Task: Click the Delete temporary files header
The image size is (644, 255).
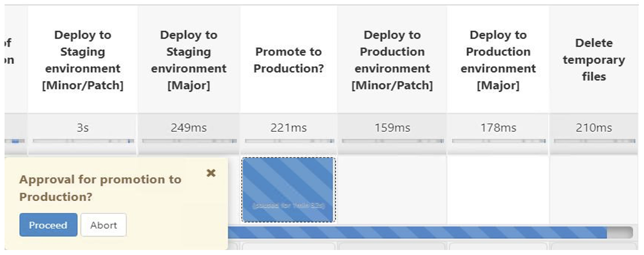Action: [593, 60]
